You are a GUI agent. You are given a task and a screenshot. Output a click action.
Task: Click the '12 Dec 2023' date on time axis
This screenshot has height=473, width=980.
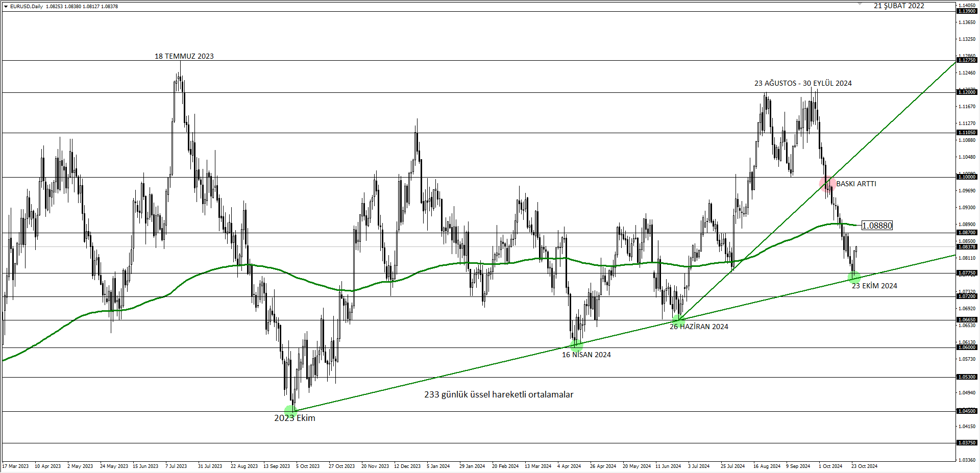(x=407, y=466)
